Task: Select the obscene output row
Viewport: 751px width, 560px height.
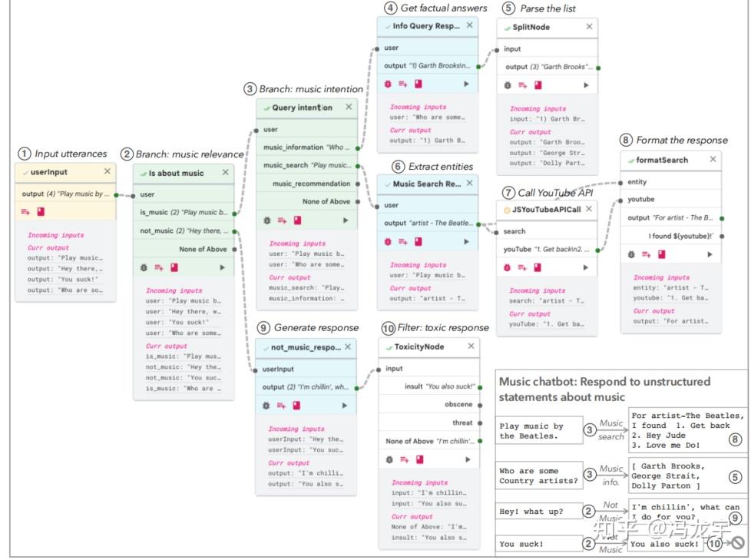Action: click(429, 405)
